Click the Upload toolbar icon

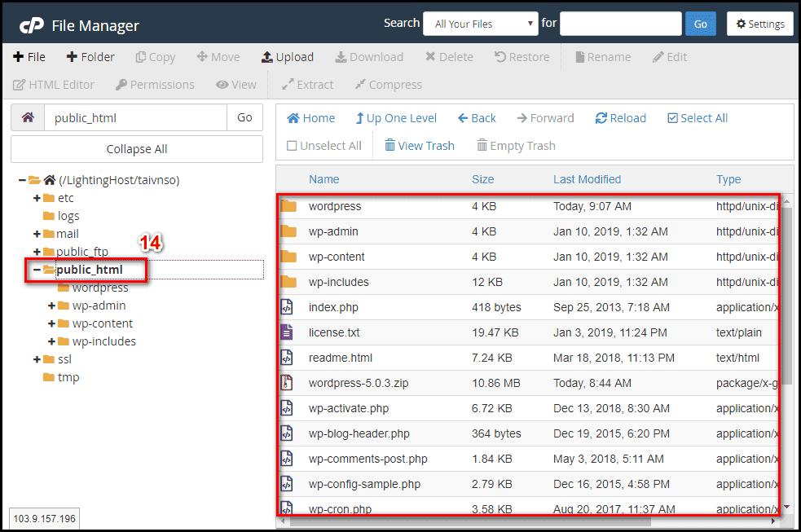267,57
